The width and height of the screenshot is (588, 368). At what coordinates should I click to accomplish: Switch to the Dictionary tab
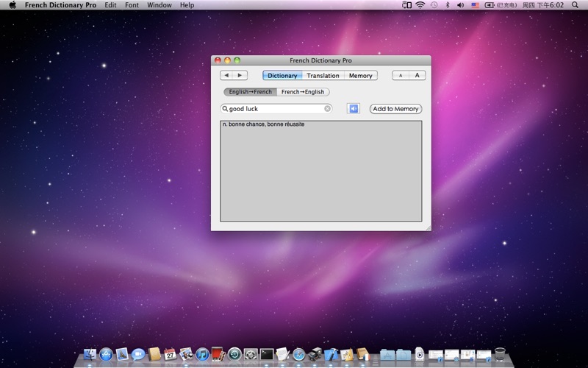coord(282,76)
